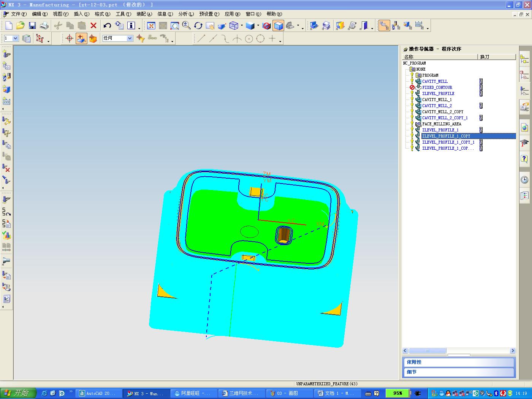Toggle the highlighted snap-point selection icon

pyautogui.click(x=81, y=38)
